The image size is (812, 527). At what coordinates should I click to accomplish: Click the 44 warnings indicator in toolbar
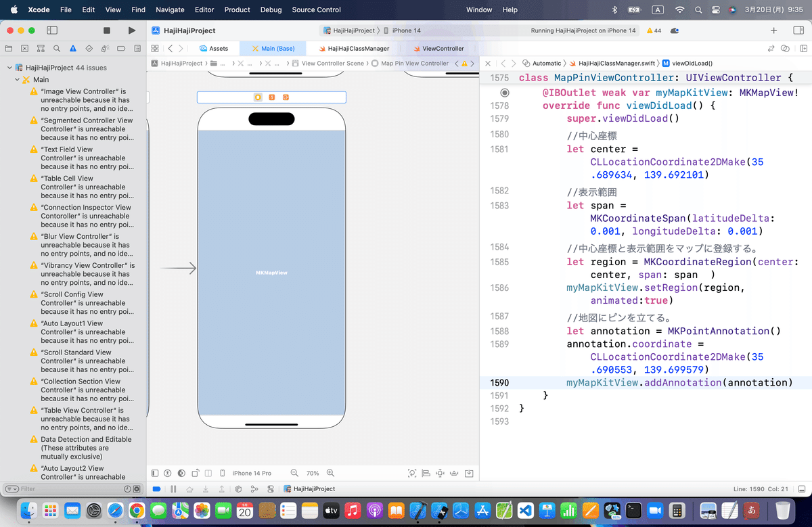coord(654,30)
